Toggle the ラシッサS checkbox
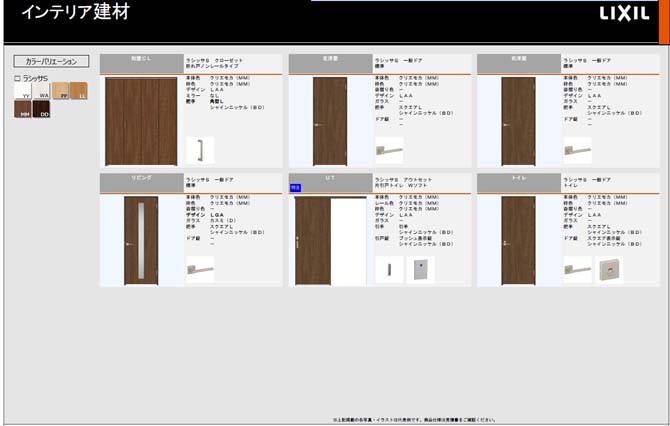Image resolution: width=670 pixels, height=426 pixels. pos(18,78)
